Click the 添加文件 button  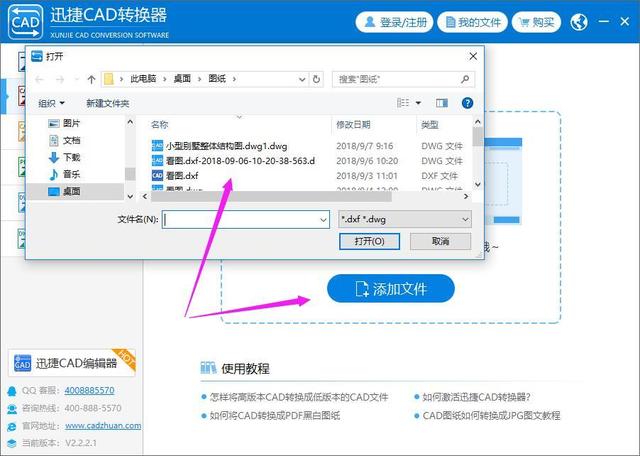pyautogui.click(x=391, y=289)
